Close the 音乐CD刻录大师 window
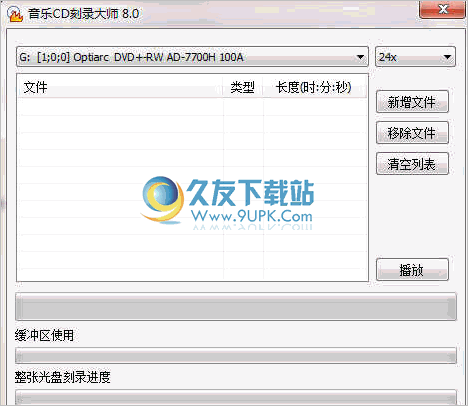 tap(442, 9)
